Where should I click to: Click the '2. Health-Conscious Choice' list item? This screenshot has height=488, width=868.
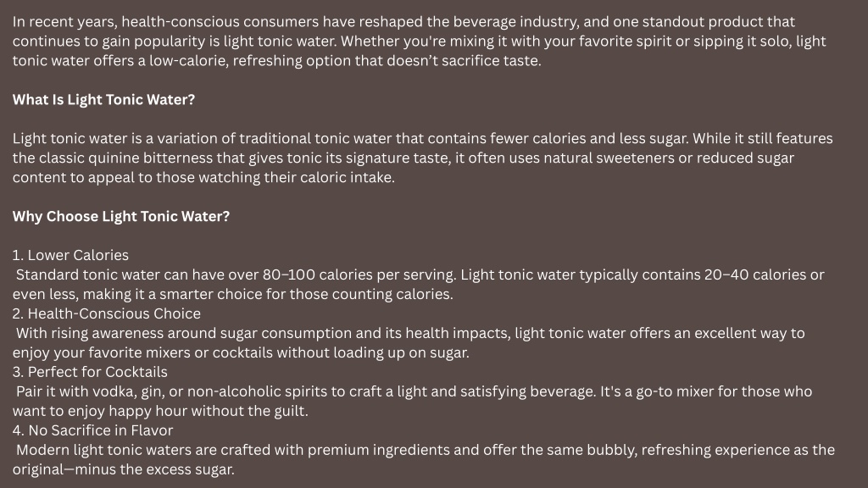pyautogui.click(x=106, y=313)
